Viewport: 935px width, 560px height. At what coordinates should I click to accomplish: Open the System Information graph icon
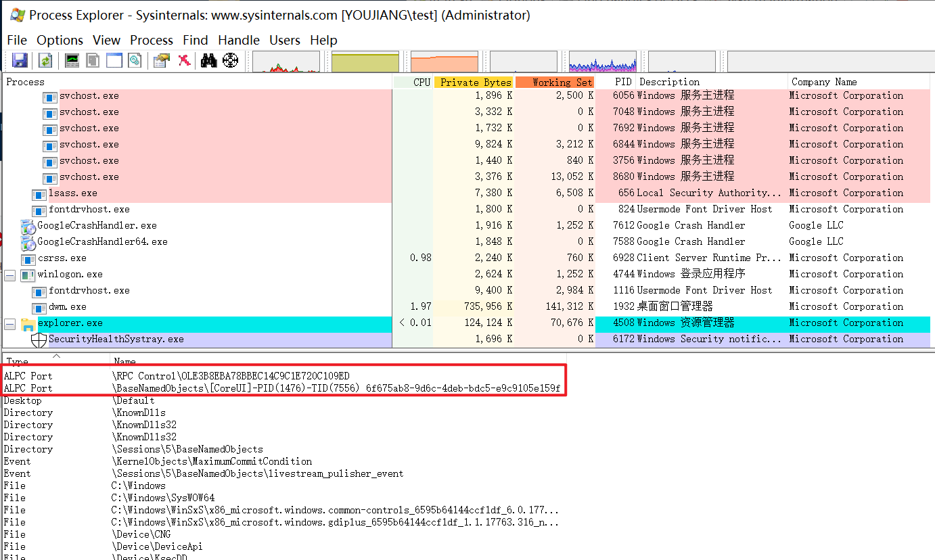(x=72, y=60)
